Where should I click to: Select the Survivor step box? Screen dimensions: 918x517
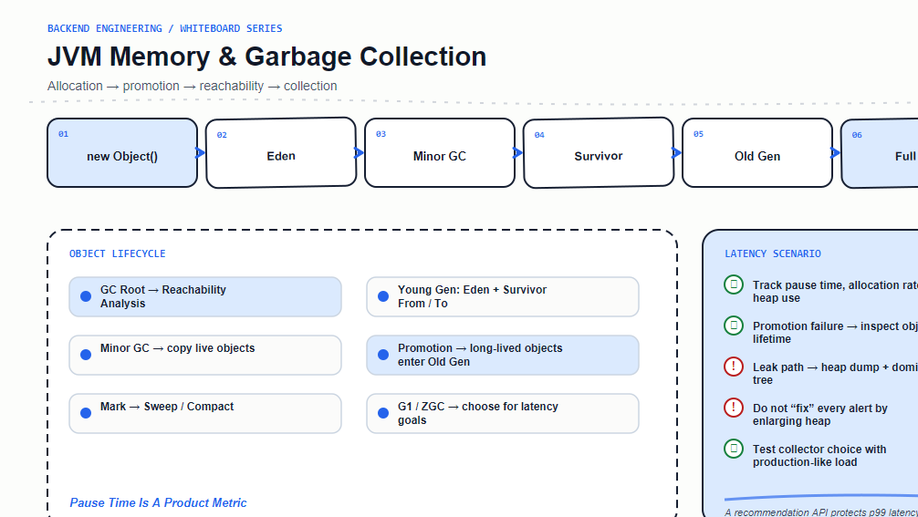point(598,153)
